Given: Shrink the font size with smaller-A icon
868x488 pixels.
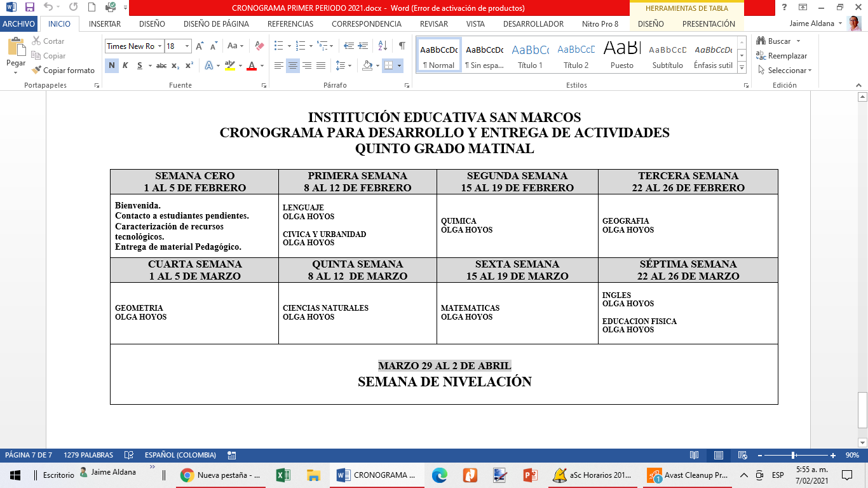Looking at the screenshot, I should point(214,46).
